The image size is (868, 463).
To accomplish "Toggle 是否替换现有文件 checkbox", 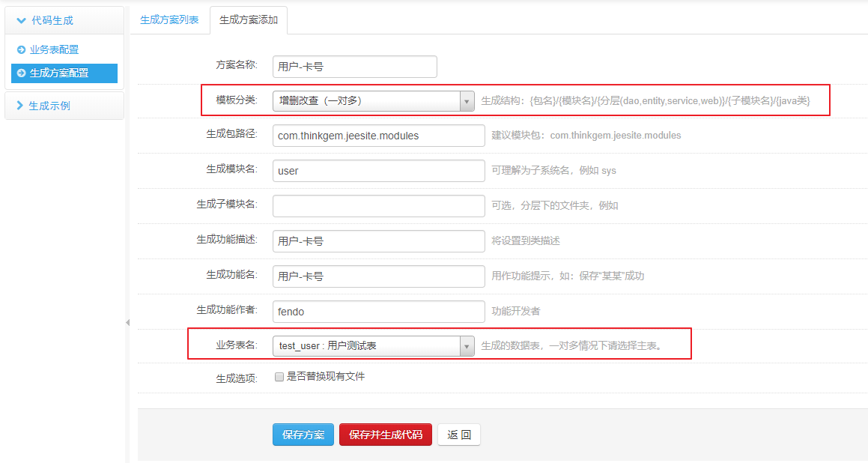I will pos(279,377).
